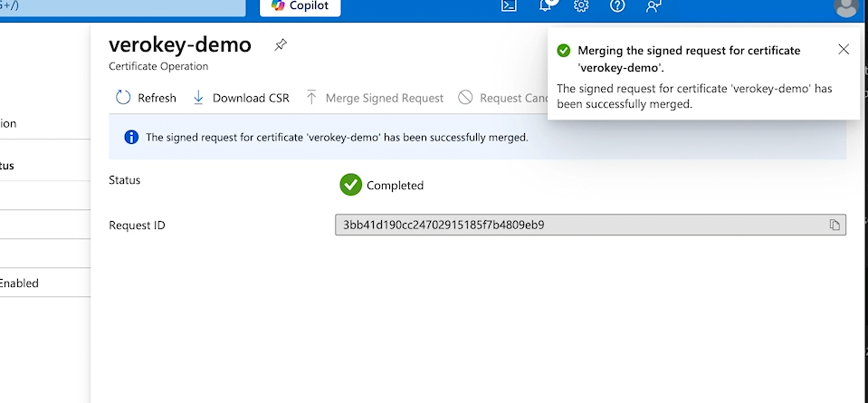Click the portal search box
868x403 pixels.
pyautogui.click(x=122, y=6)
